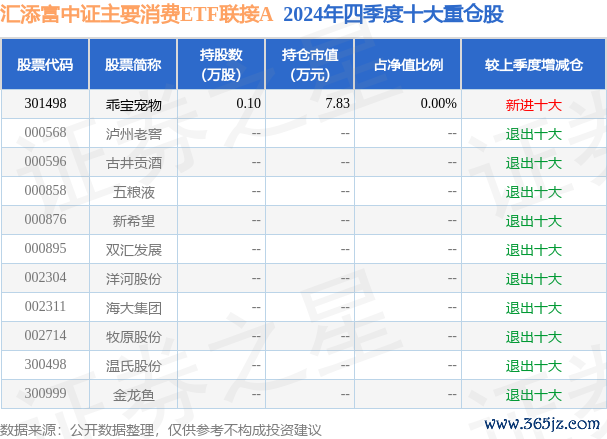This screenshot has height=439, width=607.
Task: Click 退出十大 in the 古井贡酒 row
Action: click(x=533, y=163)
